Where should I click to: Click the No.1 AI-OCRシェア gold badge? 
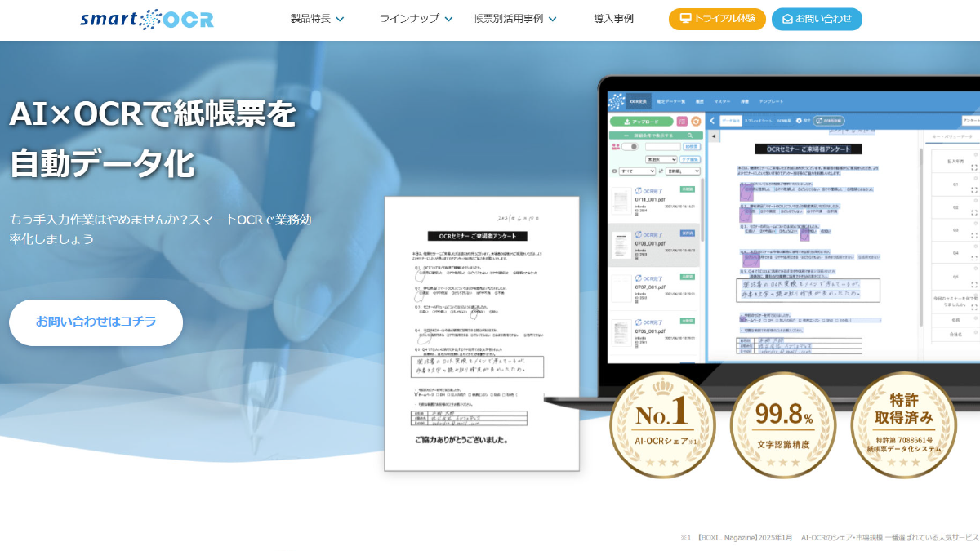662,424
